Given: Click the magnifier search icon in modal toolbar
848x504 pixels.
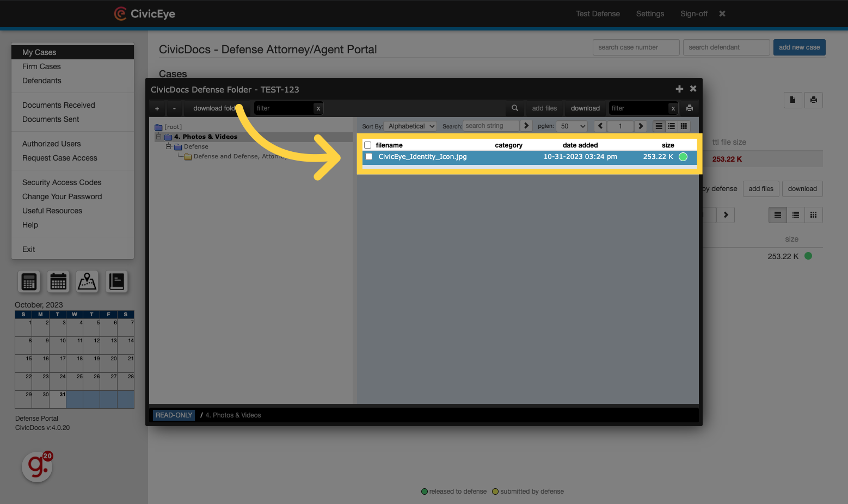Looking at the screenshot, I should [515, 108].
